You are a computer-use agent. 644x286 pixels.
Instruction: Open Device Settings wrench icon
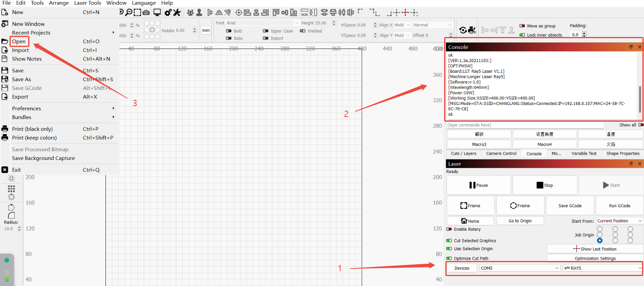(177, 13)
